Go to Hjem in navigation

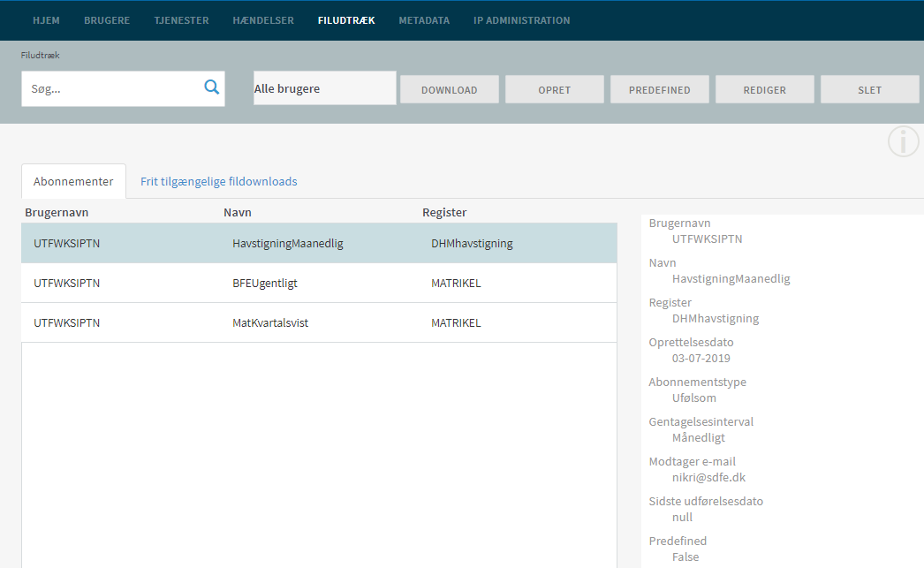click(x=46, y=20)
